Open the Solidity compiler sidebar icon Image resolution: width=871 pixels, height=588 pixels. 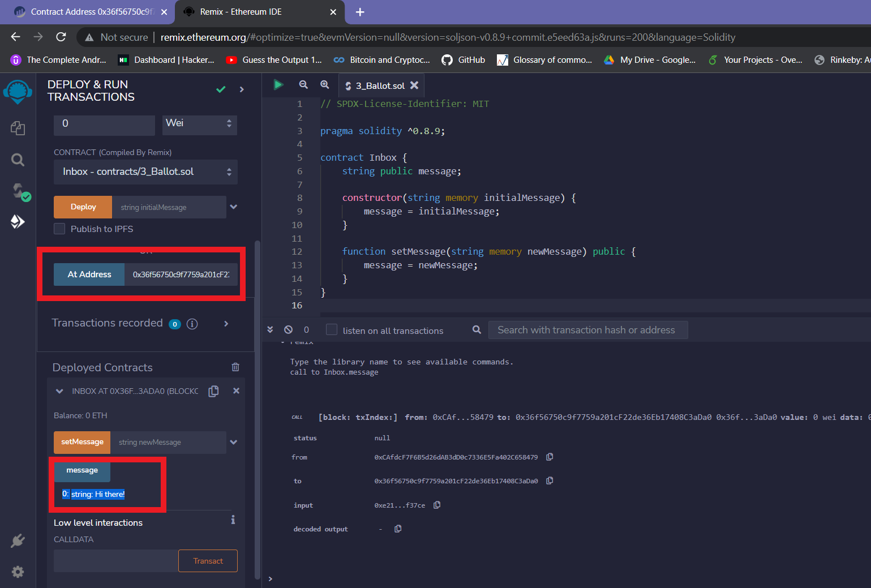(x=20, y=192)
